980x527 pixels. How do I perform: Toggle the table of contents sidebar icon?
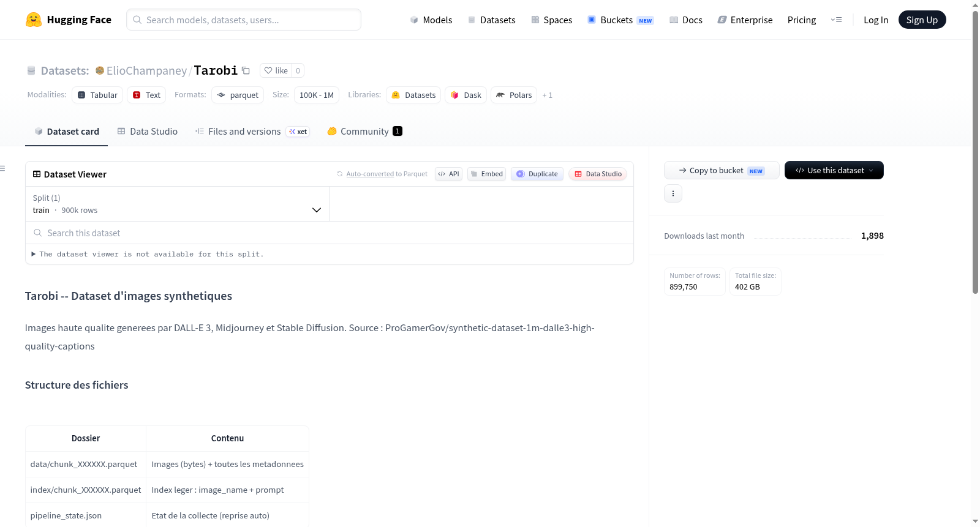click(3, 168)
